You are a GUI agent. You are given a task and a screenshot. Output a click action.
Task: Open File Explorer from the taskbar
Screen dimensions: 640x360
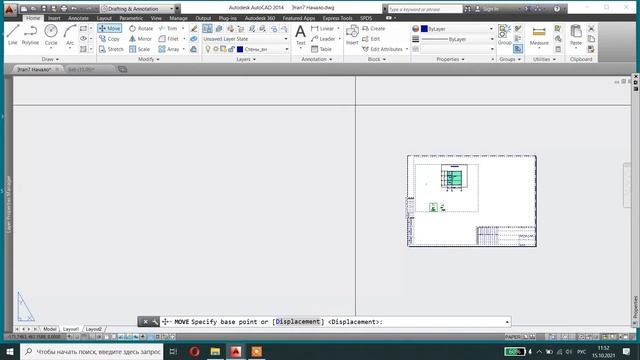pyautogui.click(x=215, y=351)
